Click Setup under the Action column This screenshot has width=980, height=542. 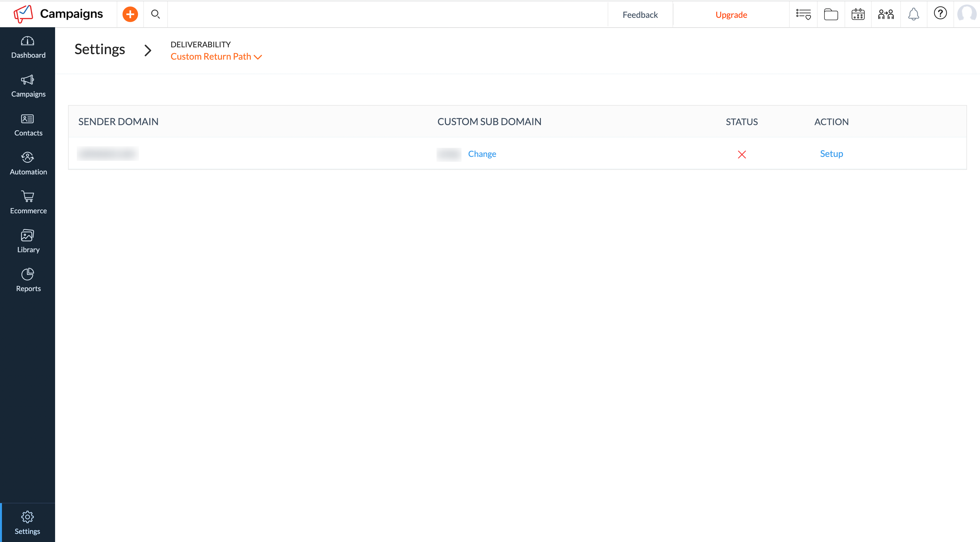click(x=831, y=153)
